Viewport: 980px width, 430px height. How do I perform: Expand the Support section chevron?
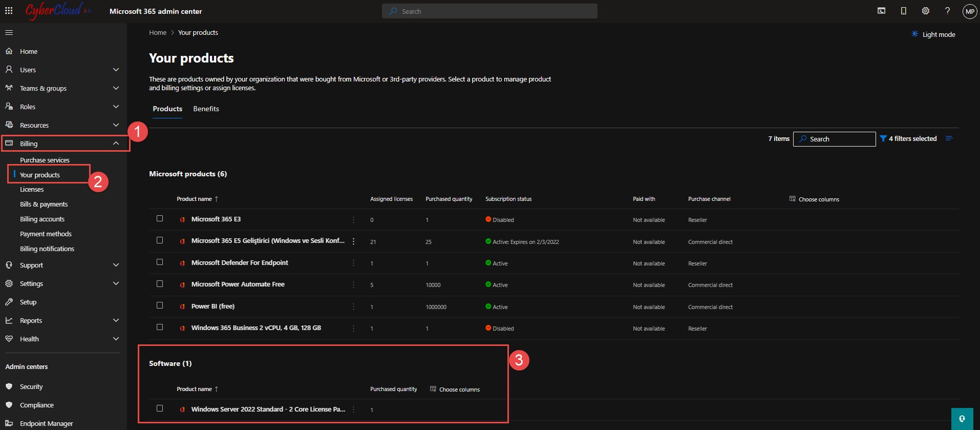[x=116, y=265]
